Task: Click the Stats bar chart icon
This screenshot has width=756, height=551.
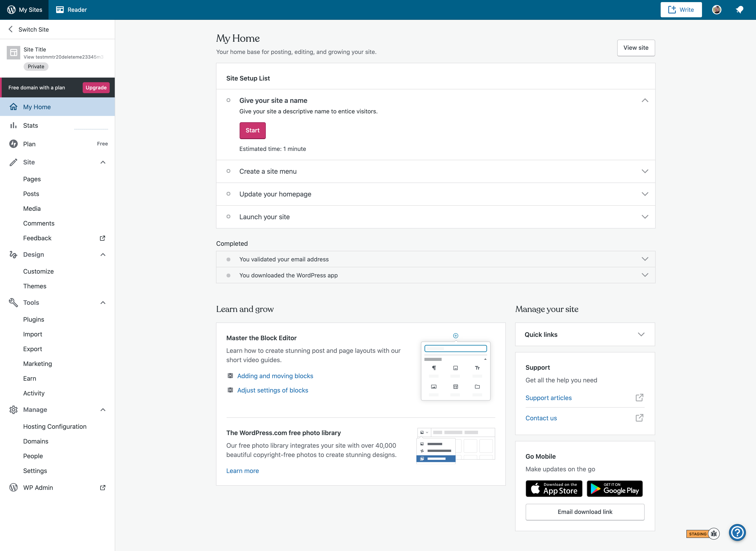Action: click(13, 125)
